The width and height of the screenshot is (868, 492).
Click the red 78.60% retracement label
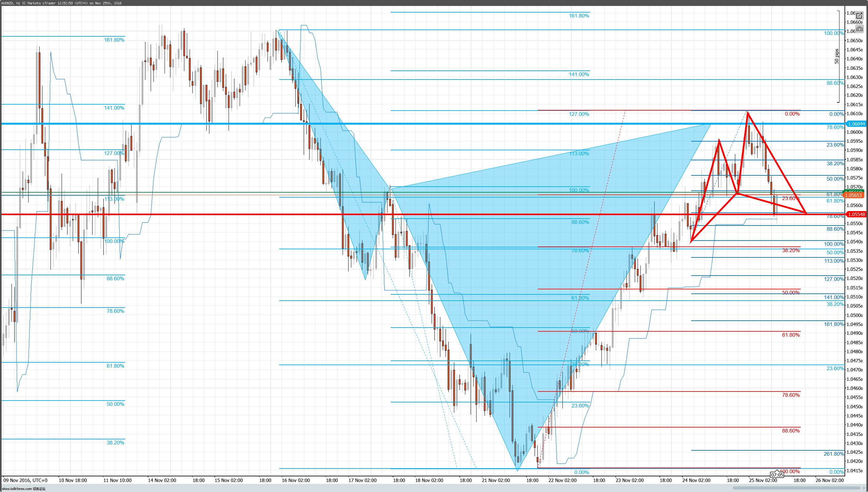click(791, 395)
